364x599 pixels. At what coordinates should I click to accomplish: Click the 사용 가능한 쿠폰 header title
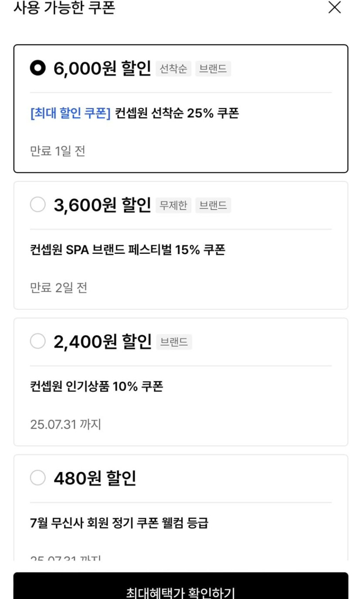tap(65, 7)
